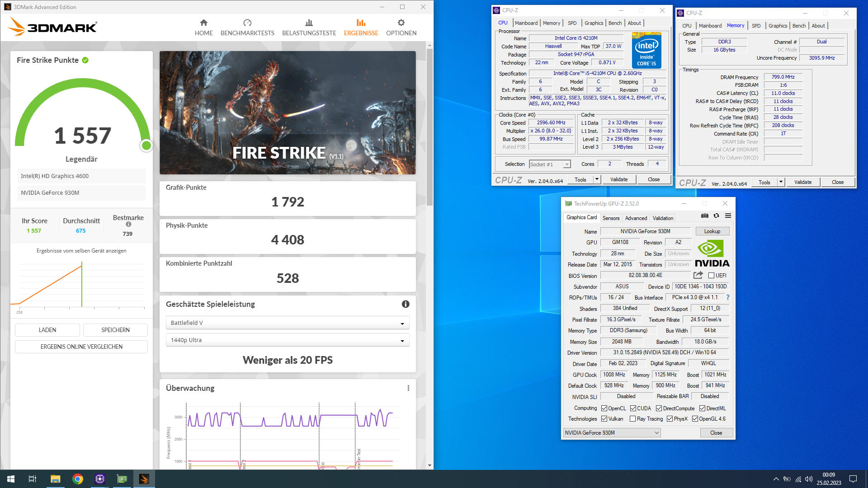This screenshot has height=488, width=868.
Task: Open Task View on the taskbar
Action: tap(33, 479)
